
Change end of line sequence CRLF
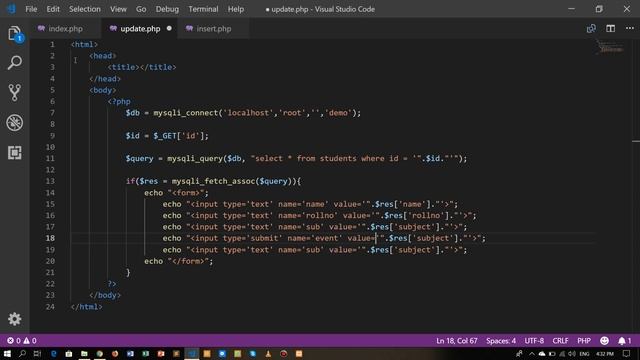click(x=560, y=340)
